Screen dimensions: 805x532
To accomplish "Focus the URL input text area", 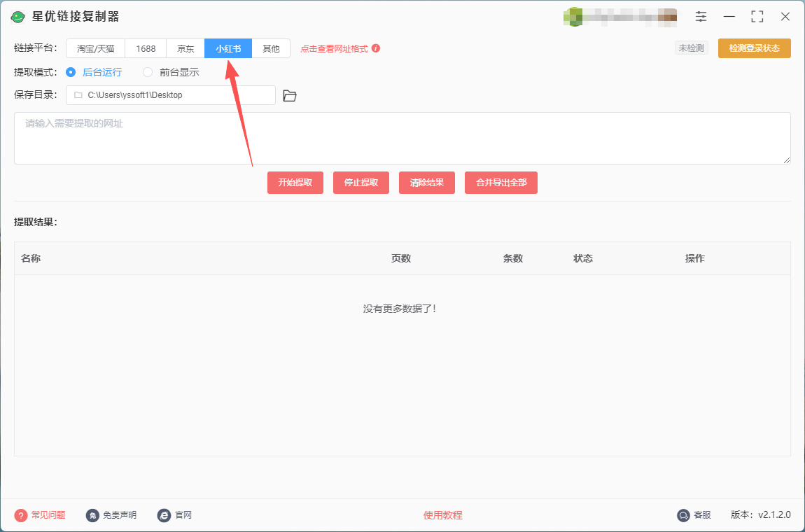I will click(x=402, y=138).
